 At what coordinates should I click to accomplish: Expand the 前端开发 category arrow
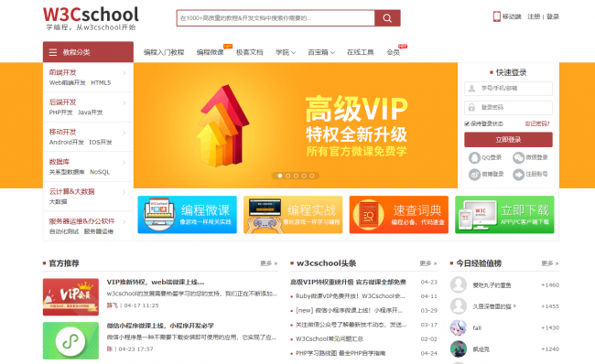124,73
